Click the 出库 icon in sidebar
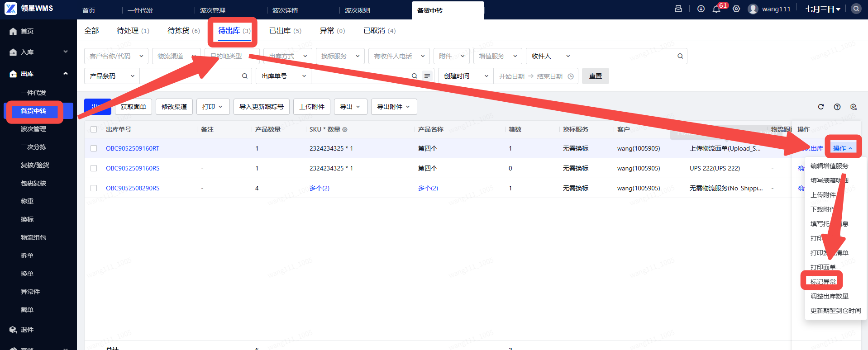 coord(13,74)
